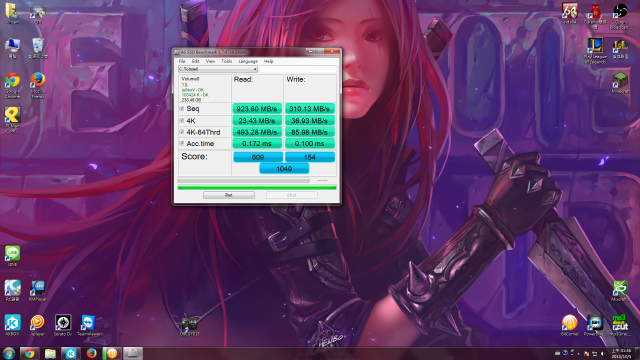Switch to AS SSD Benchmark taskbar item
This screenshot has height=360, width=640.
(x=133, y=353)
